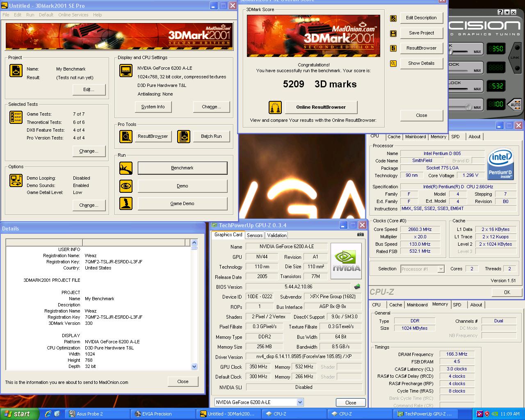Click the Change... button under Selected Tests
Viewport: 525px width, 420px height.
[x=89, y=151]
